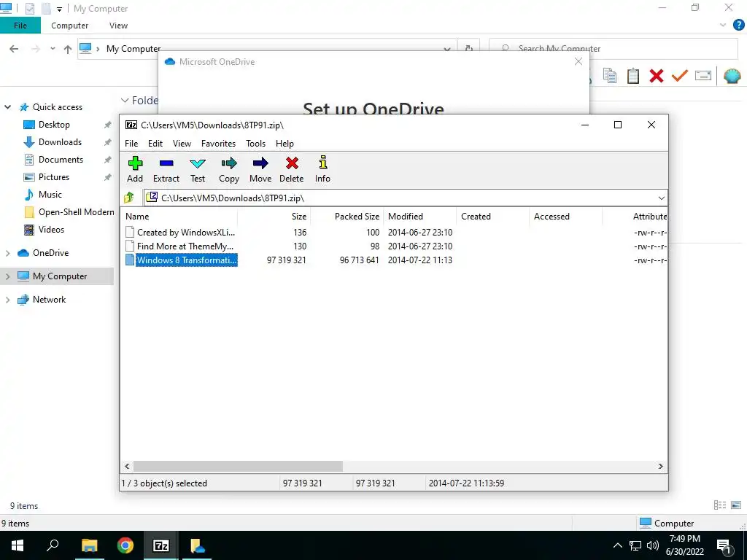Open the Open-Shell Modern folder in the sidebar

click(x=76, y=212)
